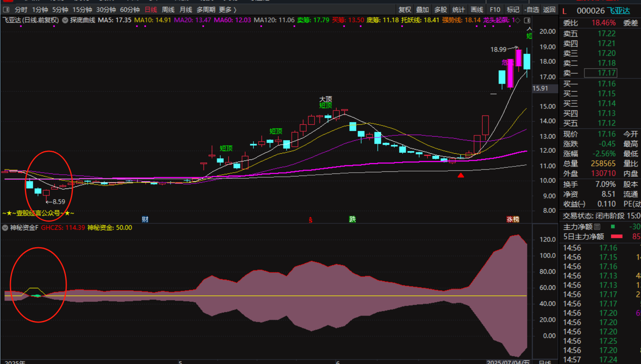This screenshot has width=641, height=364.
Task: Click the red L icon before 000026
Action: (x=564, y=11)
